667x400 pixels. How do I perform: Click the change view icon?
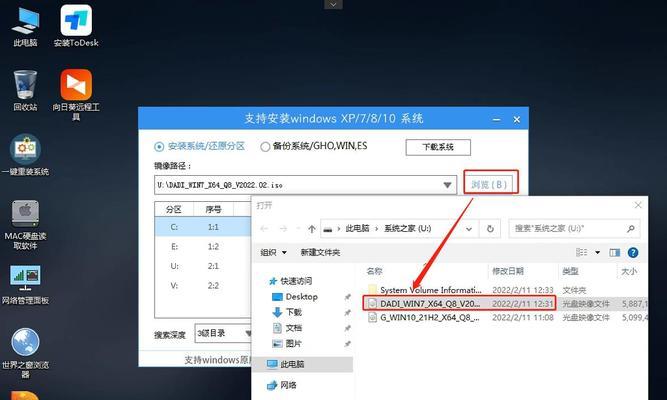(581, 252)
